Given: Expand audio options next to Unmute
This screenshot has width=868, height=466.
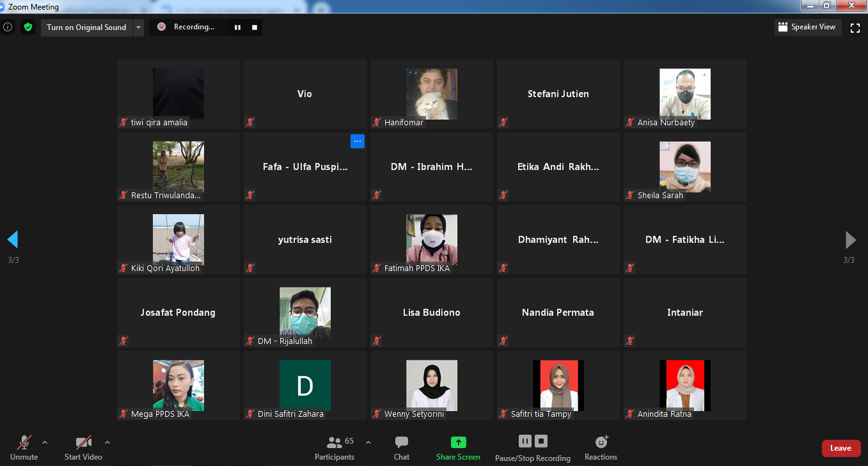Looking at the screenshot, I should (44, 442).
